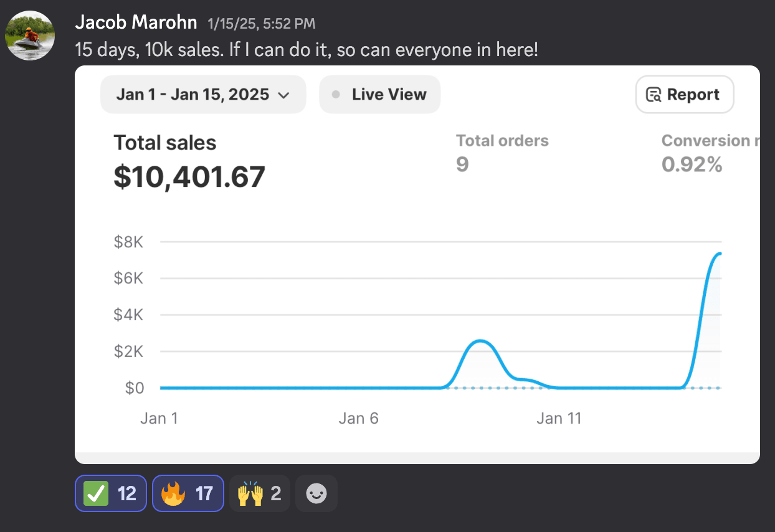
Task: Select the Total orders metric
Action: (x=502, y=141)
